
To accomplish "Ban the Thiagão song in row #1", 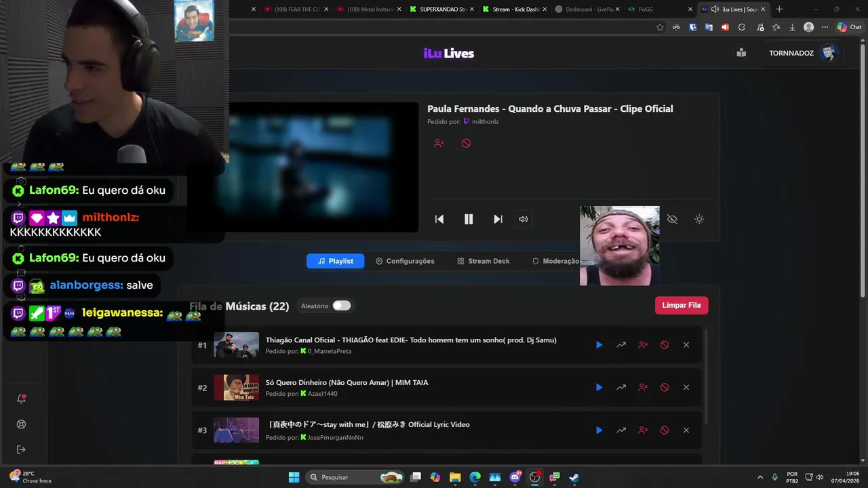I will 665,345.
